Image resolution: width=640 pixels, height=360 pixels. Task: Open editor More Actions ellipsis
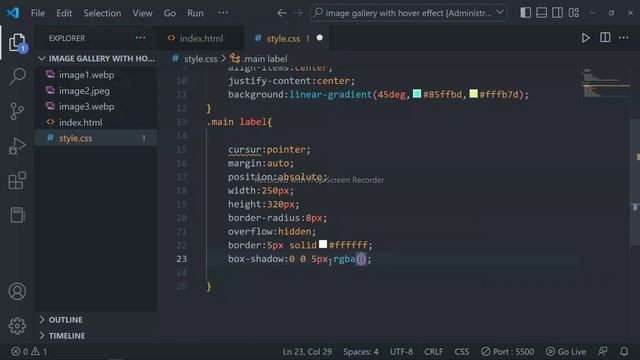click(x=624, y=38)
